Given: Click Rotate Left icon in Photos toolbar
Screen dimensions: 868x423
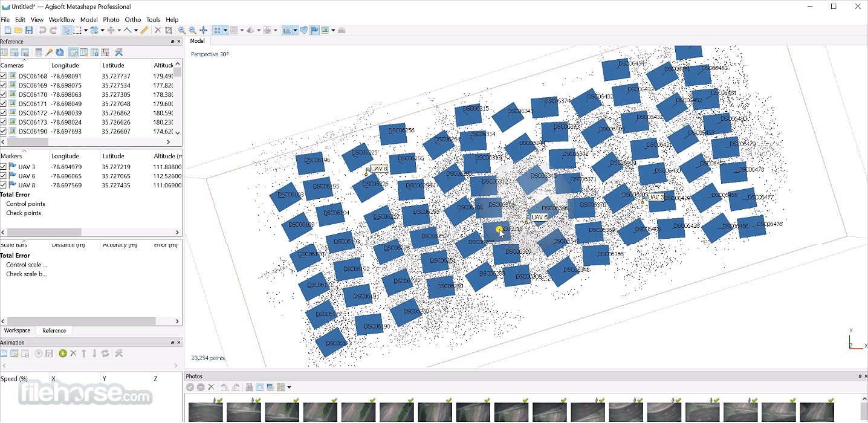Looking at the screenshot, I should tap(225, 387).
